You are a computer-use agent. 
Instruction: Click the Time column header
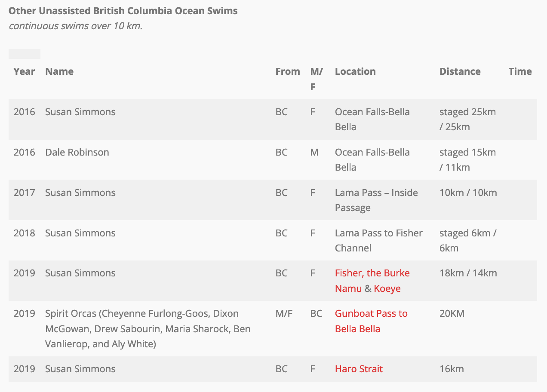point(520,71)
